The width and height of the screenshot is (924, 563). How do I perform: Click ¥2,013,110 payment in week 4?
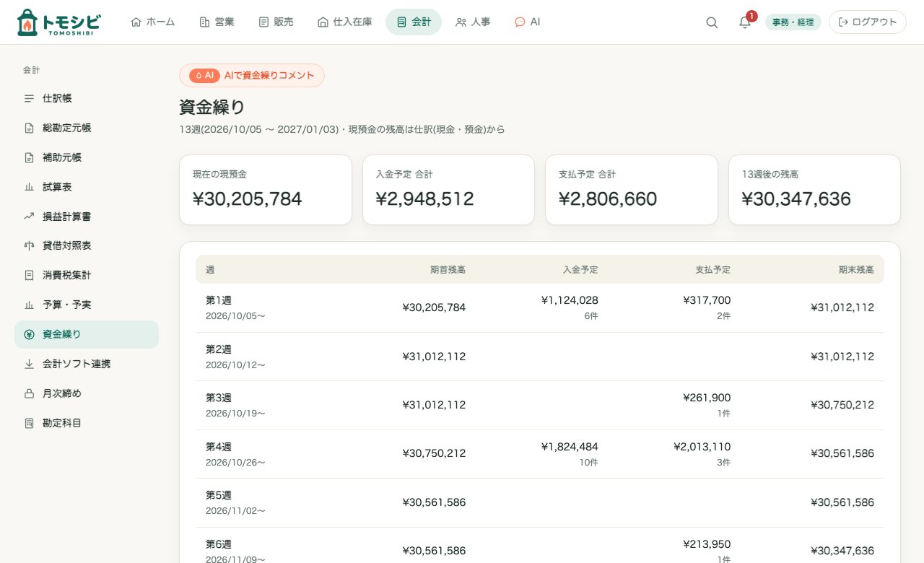pyautogui.click(x=702, y=447)
